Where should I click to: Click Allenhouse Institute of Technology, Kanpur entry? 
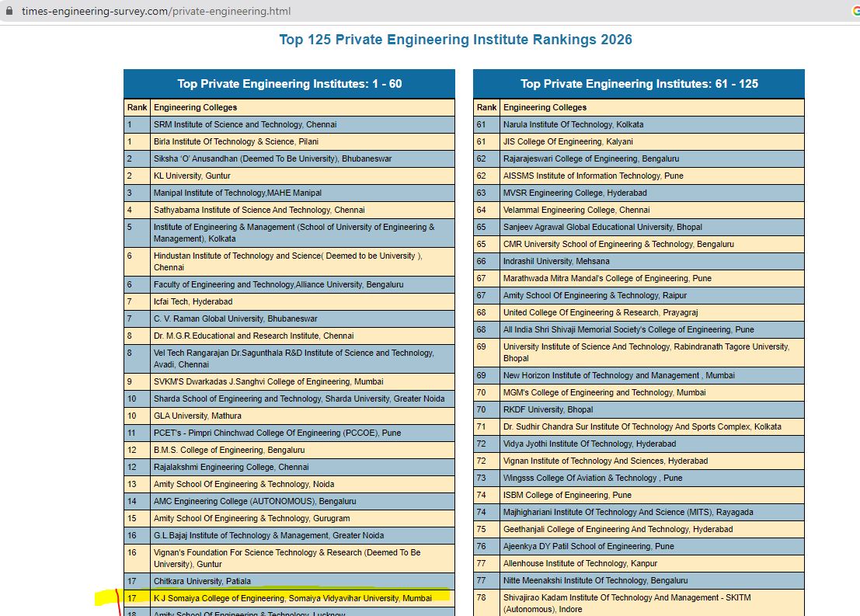[580, 563]
